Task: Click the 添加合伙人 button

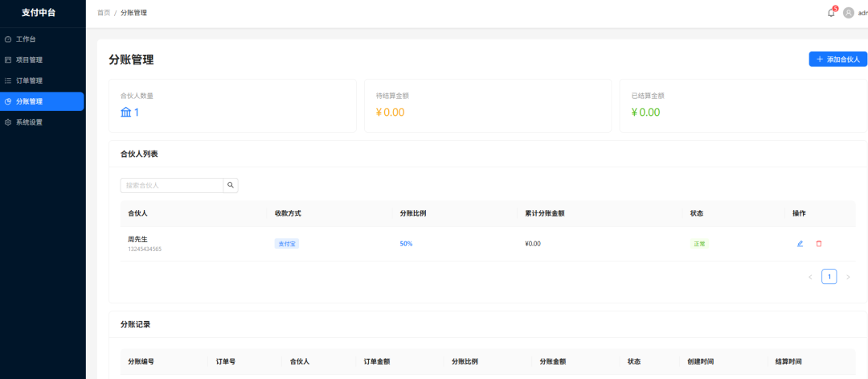Action: click(837, 60)
